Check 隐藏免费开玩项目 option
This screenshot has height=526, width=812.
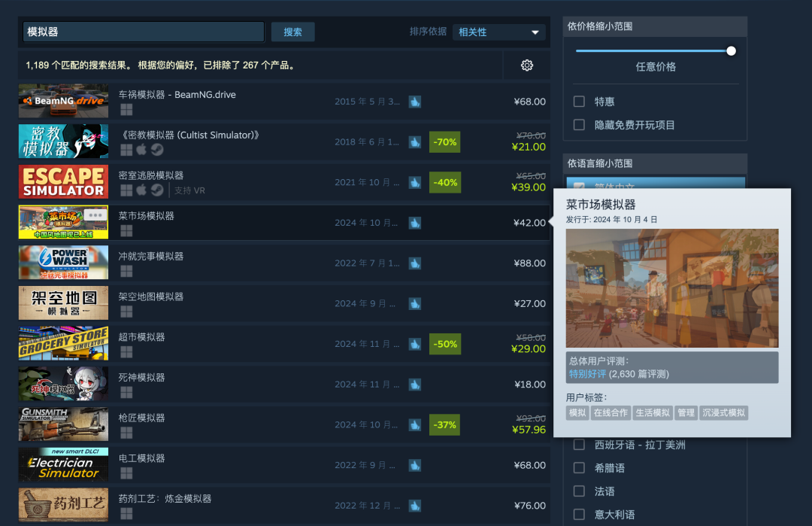[x=579, y=125]
